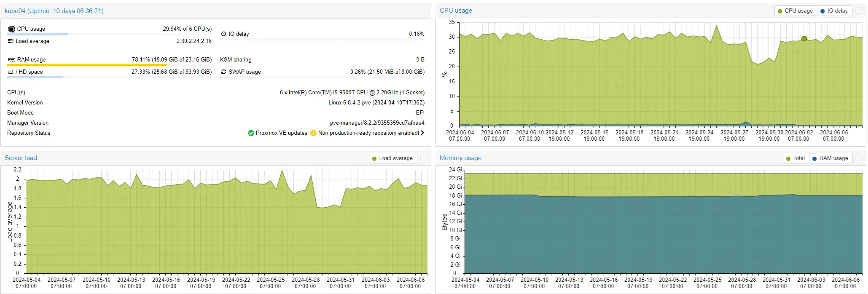Click the HD space disk icon
The height and width of the screenshot is (294, 868).
pos(11,72)
